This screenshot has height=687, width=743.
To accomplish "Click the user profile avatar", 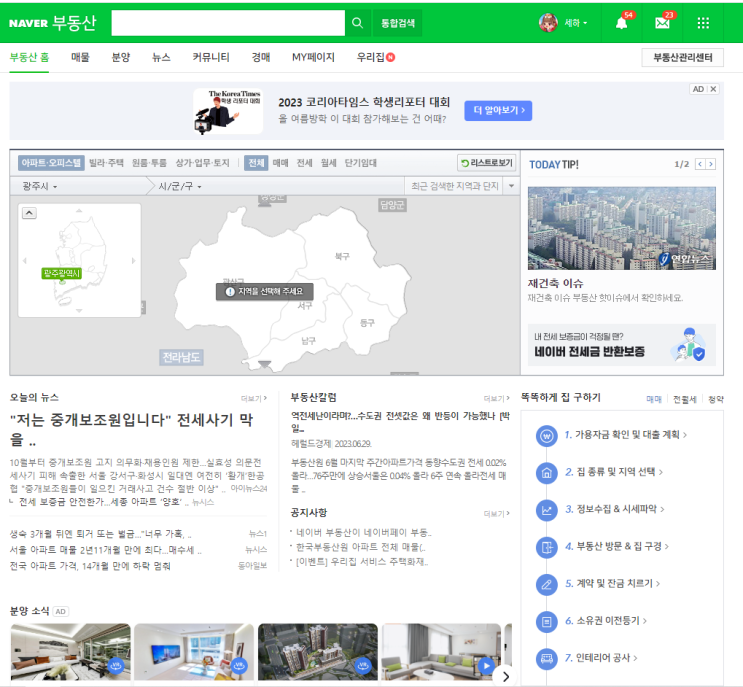I will (x=548, y=23).
